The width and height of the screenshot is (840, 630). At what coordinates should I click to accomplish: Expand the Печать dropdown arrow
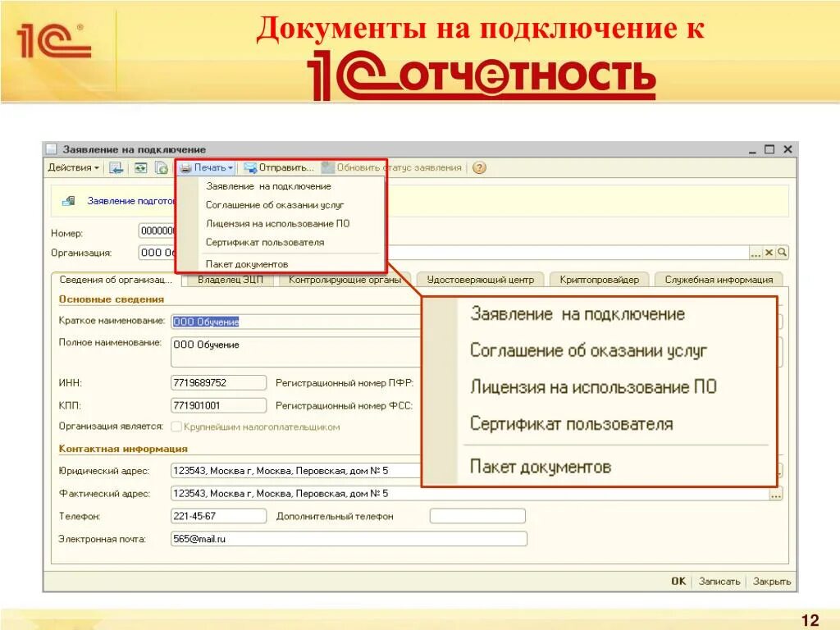231,168
